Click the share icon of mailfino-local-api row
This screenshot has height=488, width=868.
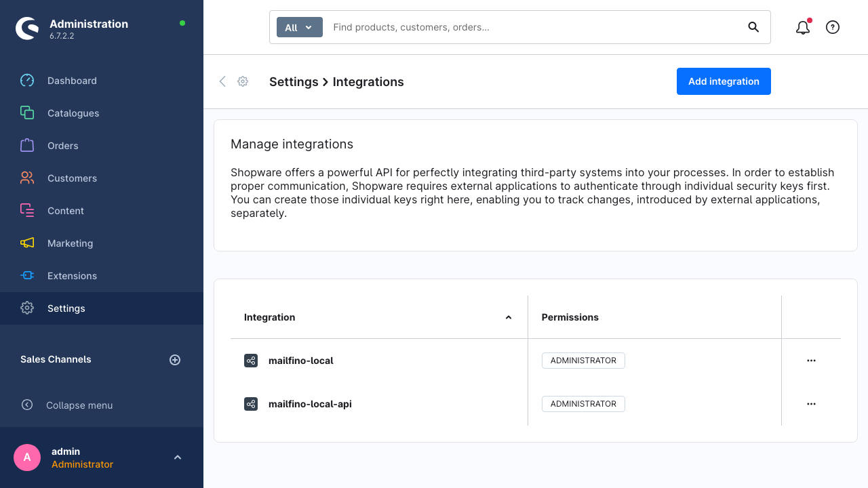click(251, 404)
